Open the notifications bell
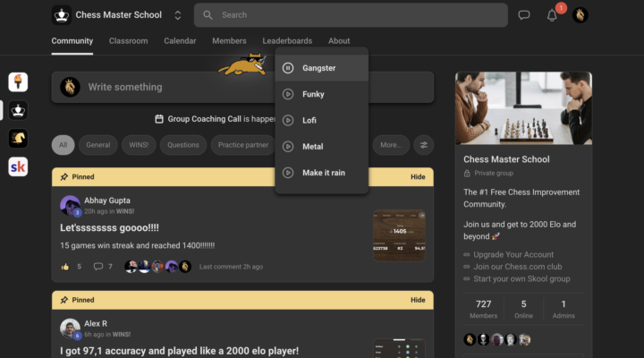 [x=552, y=15]
